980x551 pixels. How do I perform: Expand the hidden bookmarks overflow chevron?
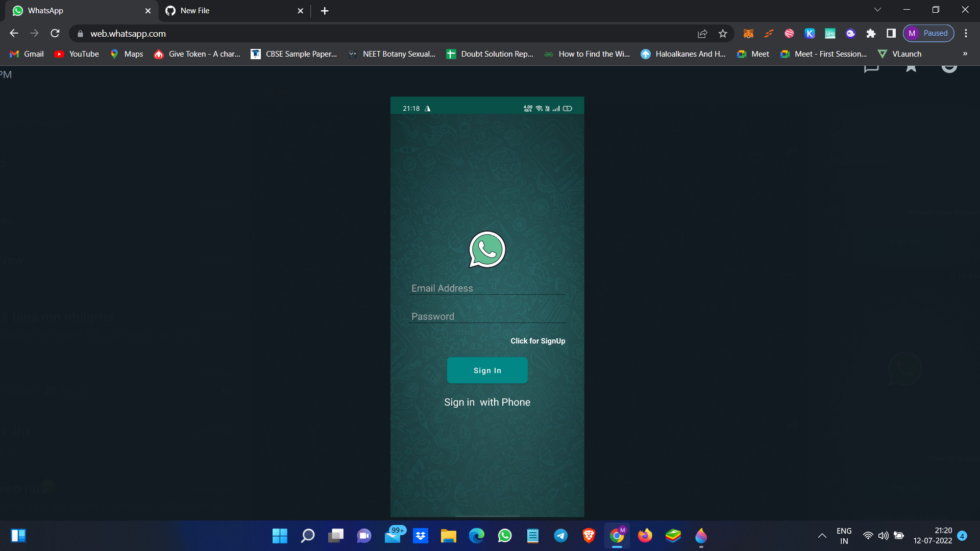965,54
